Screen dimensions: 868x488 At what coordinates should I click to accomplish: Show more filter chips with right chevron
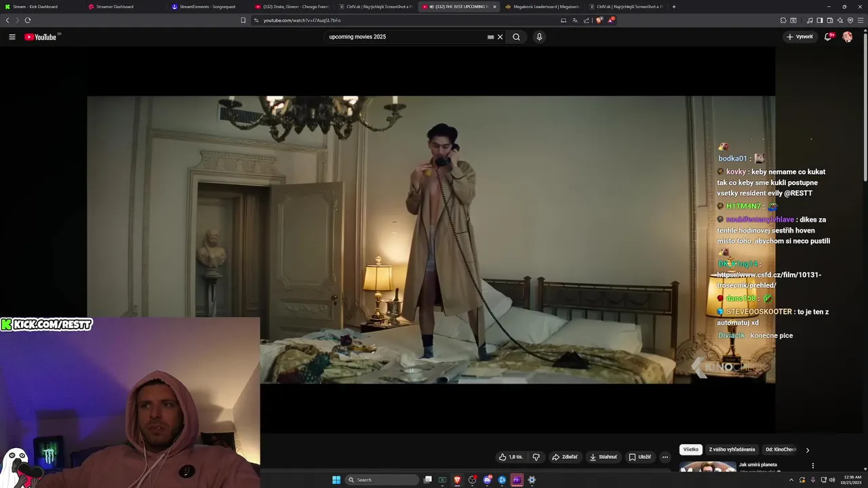[807, 449]
